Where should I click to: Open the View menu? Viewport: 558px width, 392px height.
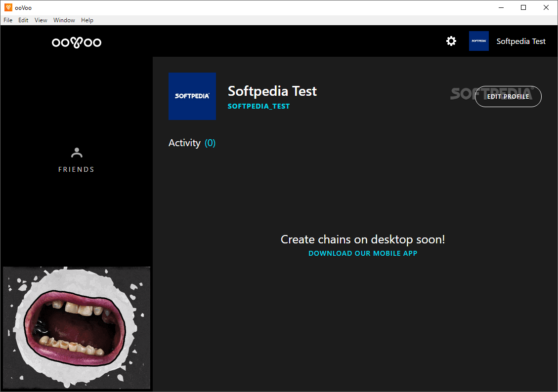(x=41, y=20)
